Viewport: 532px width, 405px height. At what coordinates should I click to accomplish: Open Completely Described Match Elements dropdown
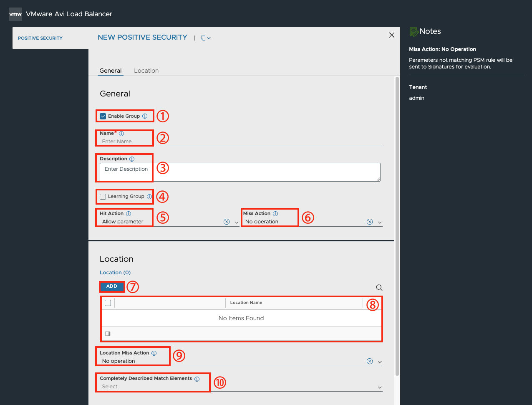pos(380,387)
